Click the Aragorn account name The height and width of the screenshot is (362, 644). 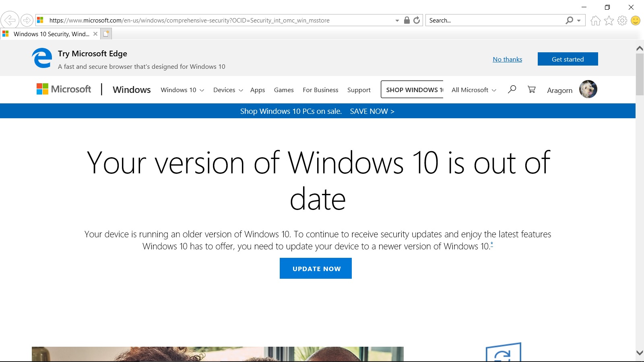click(559, 90)
